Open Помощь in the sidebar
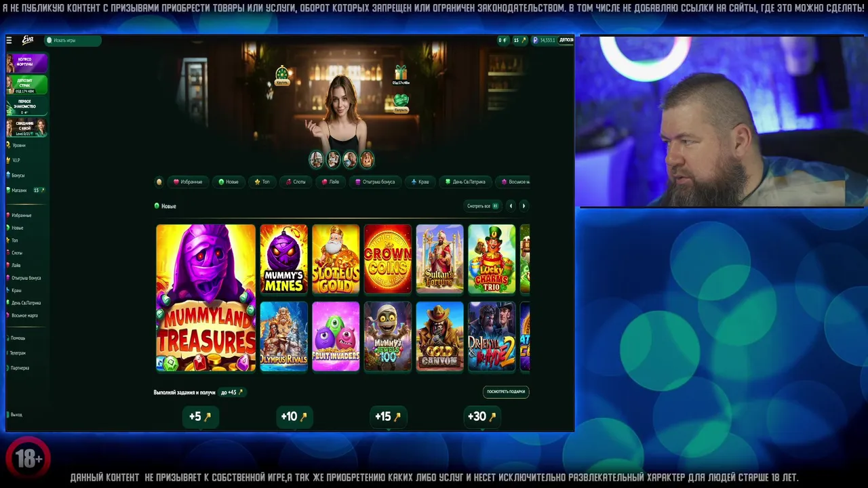Screen dimensions: 868x488 16,338
